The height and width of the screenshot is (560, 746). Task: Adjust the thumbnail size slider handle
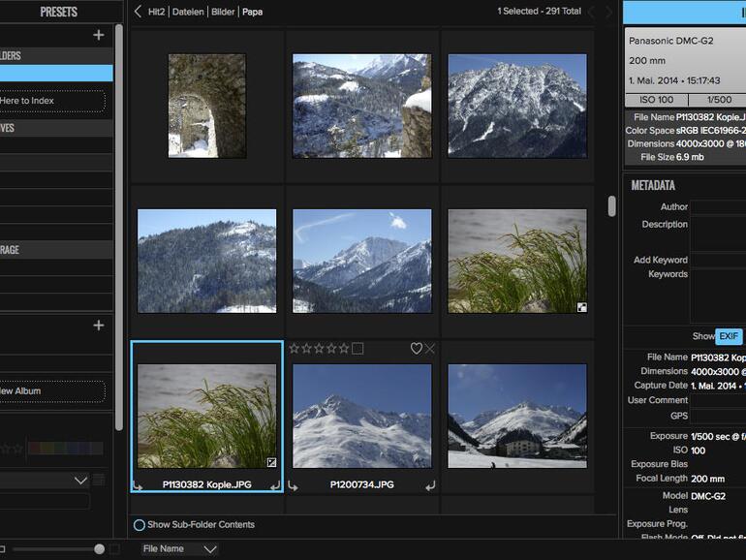(99, 548)
